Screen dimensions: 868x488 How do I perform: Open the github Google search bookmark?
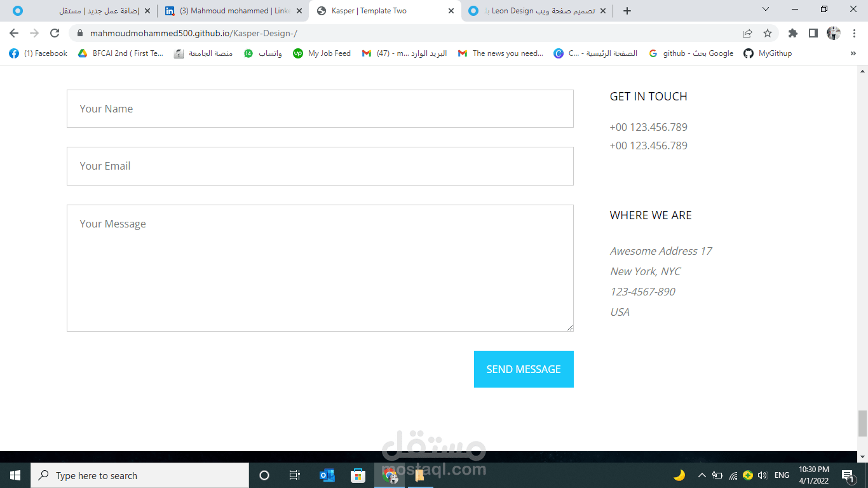click(691, 53)
